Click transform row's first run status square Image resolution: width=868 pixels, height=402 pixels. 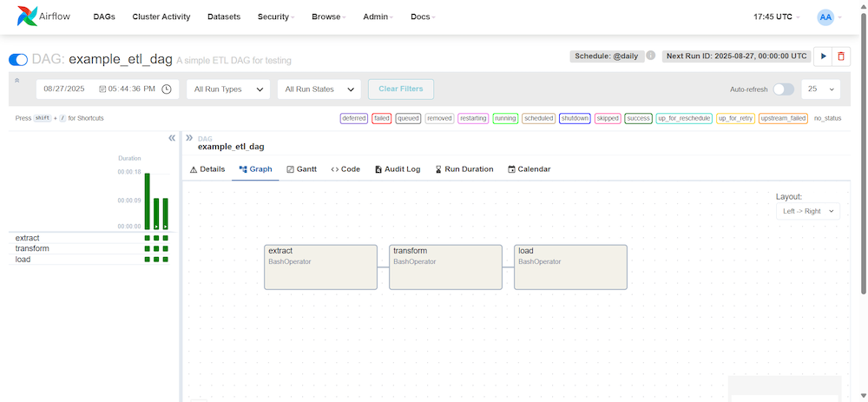(148, 248)
